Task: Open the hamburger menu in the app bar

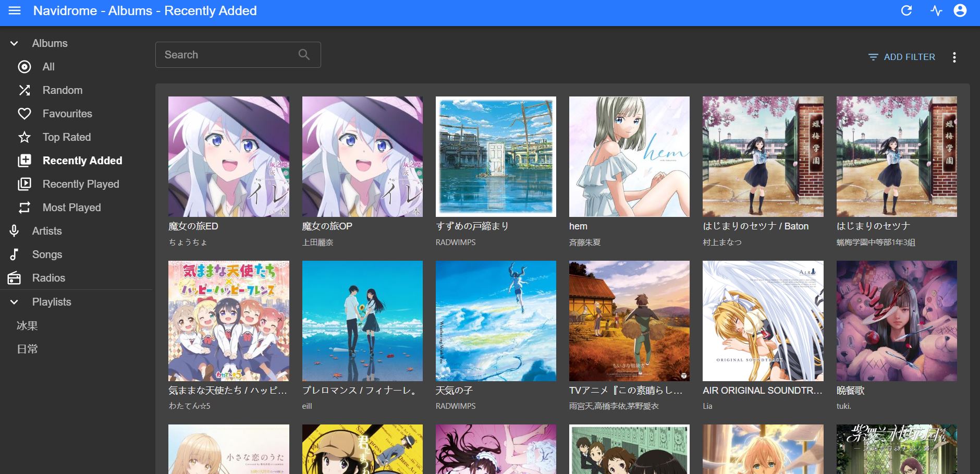Action: 15,11
